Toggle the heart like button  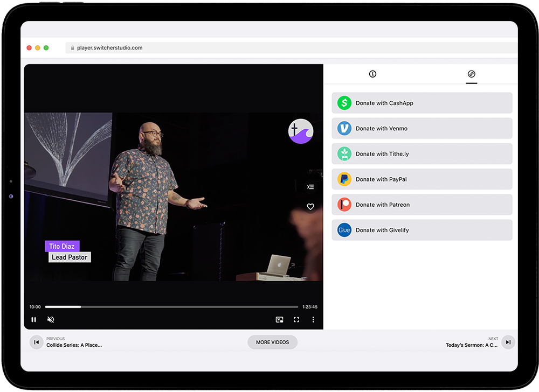310,206
